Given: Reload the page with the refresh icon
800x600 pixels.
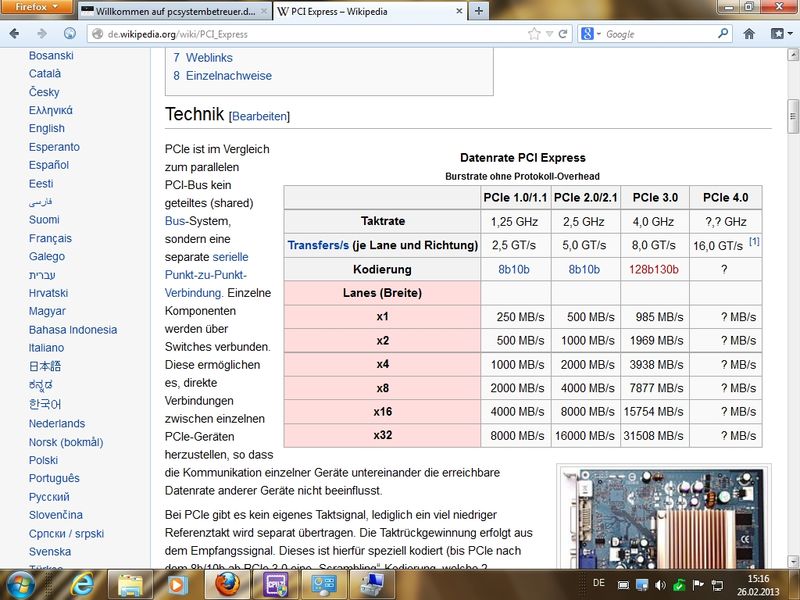Looking at the screenshot, I should (x=564, y=33).
